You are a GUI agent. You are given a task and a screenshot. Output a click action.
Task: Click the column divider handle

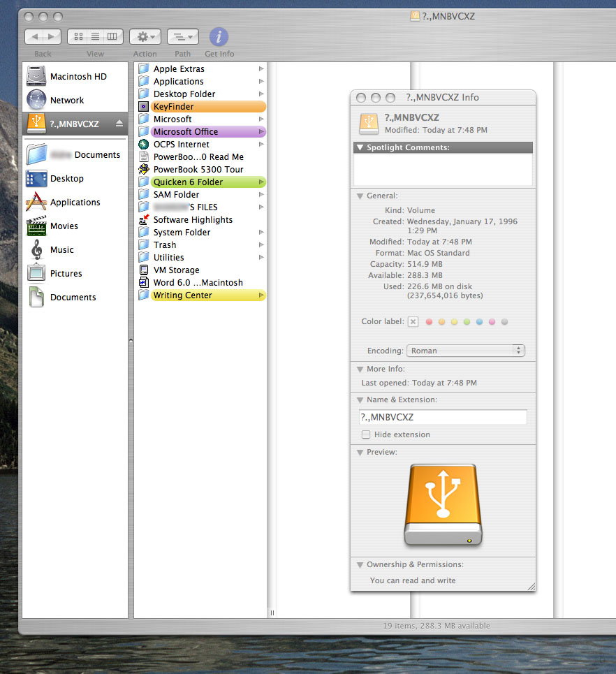click(272, 613)
